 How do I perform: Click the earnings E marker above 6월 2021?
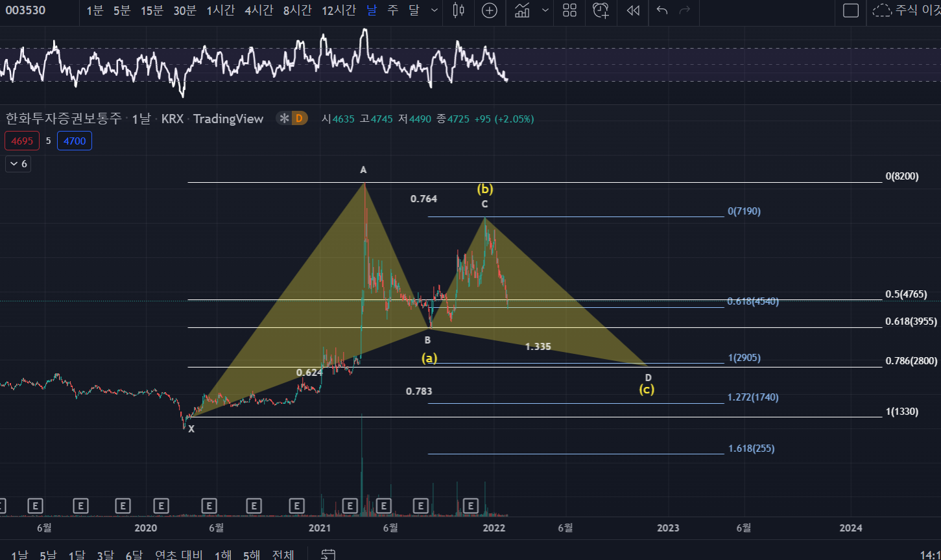383,506
